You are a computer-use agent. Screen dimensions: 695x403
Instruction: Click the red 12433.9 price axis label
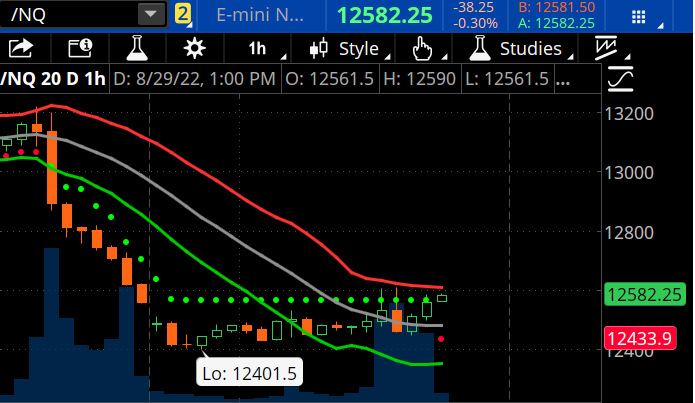640,339
